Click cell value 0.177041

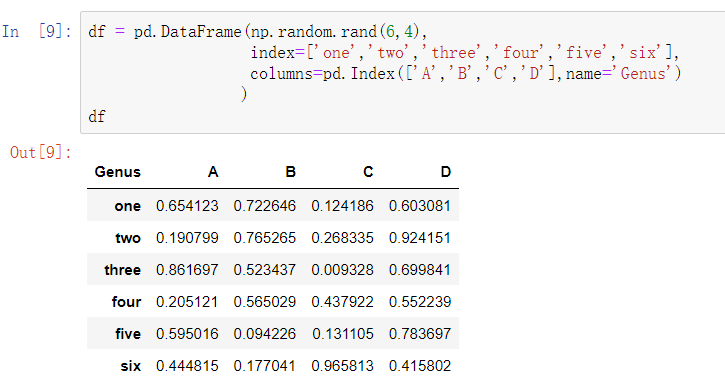(x=265, y=366)
